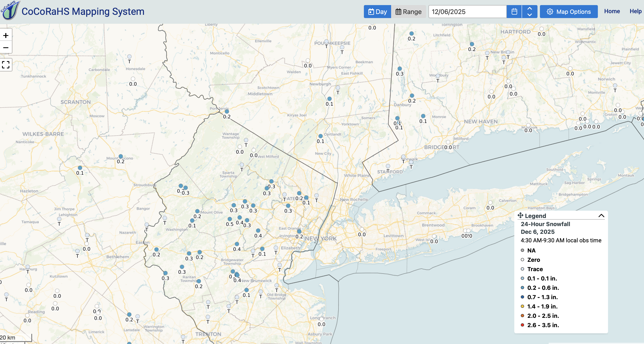Click the 0.5 snowfall station marker
This screenshot has height=344, width=644.
pos(230,219)
